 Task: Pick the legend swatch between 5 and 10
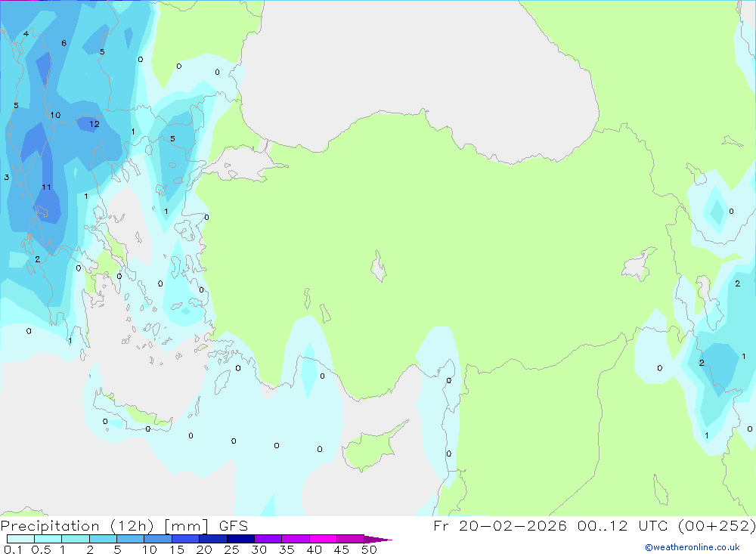tap(131, 539)
